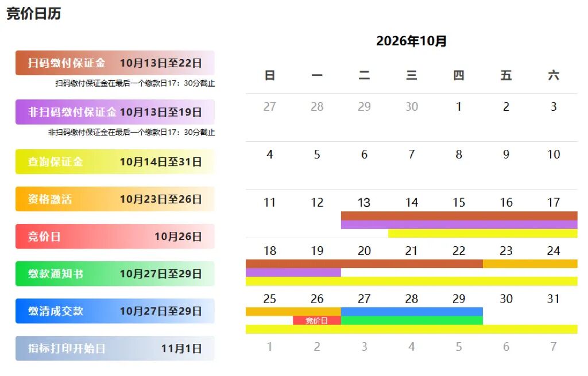Select date 25 in the calendar

point(270,299)
